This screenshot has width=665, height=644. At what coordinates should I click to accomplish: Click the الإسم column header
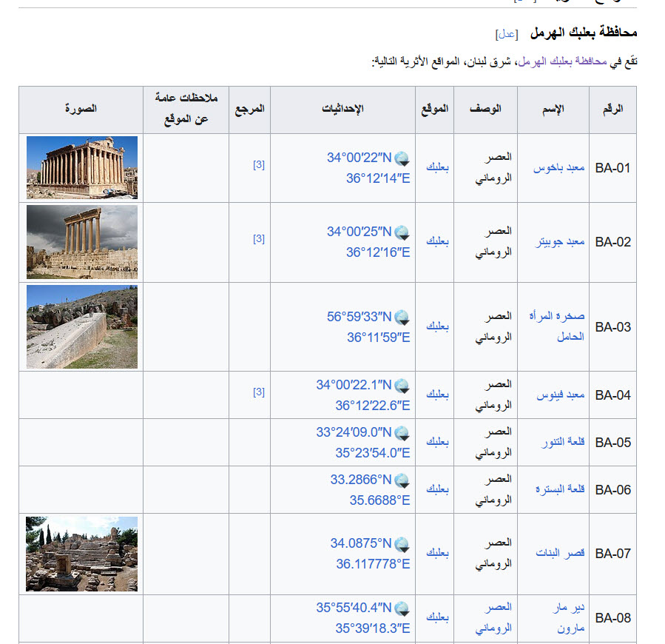pos(553,109)
